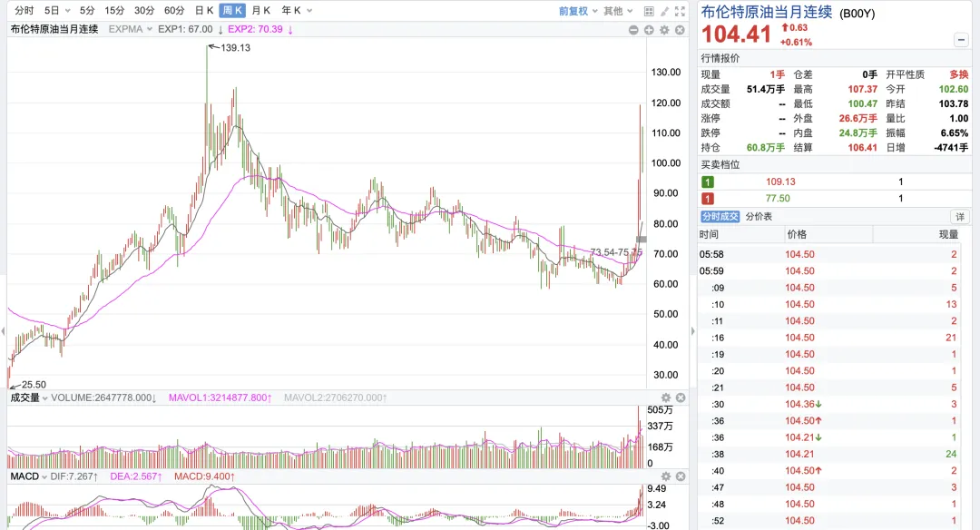Click the VOLUME:2647778.000 readout
The image size is (980, 530).
tap(102, 397)
